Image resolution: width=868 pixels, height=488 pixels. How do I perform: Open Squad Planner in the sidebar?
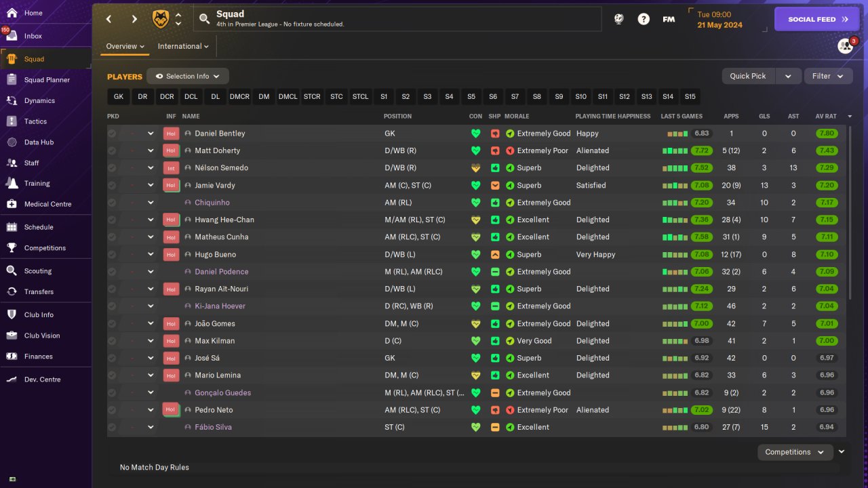click(x=45, y=80)
